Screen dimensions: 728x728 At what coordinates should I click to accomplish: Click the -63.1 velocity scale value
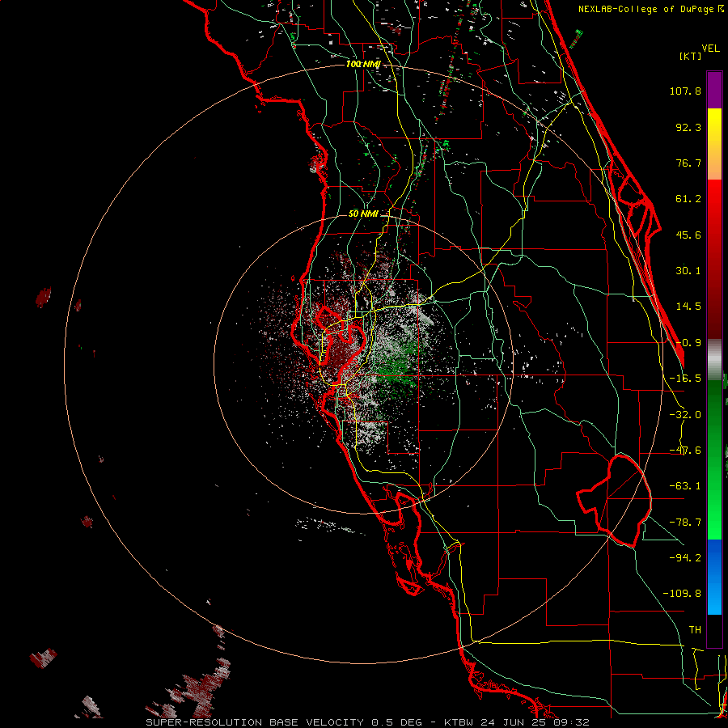point(685,486)
